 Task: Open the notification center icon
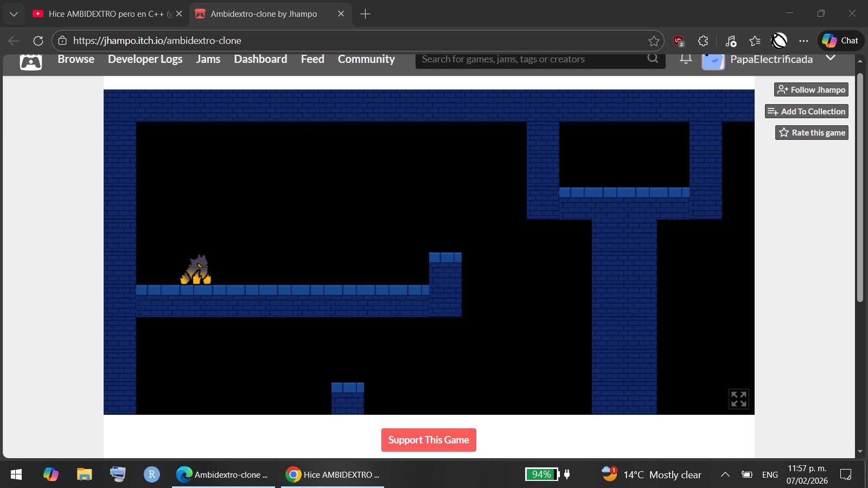846,474
